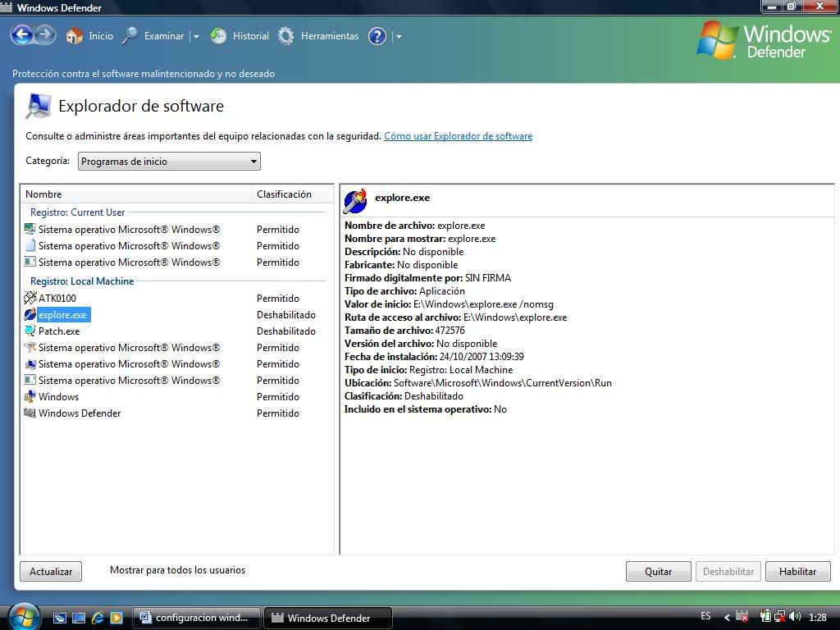Click the Show desktop quick launch icon
Viewport: 840px width, 630px height.
79,618
